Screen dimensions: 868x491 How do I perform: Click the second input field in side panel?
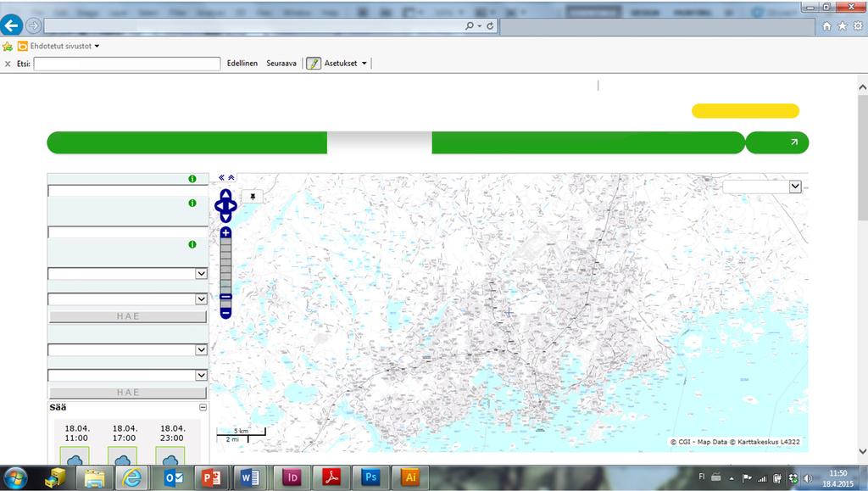[128, 232]
